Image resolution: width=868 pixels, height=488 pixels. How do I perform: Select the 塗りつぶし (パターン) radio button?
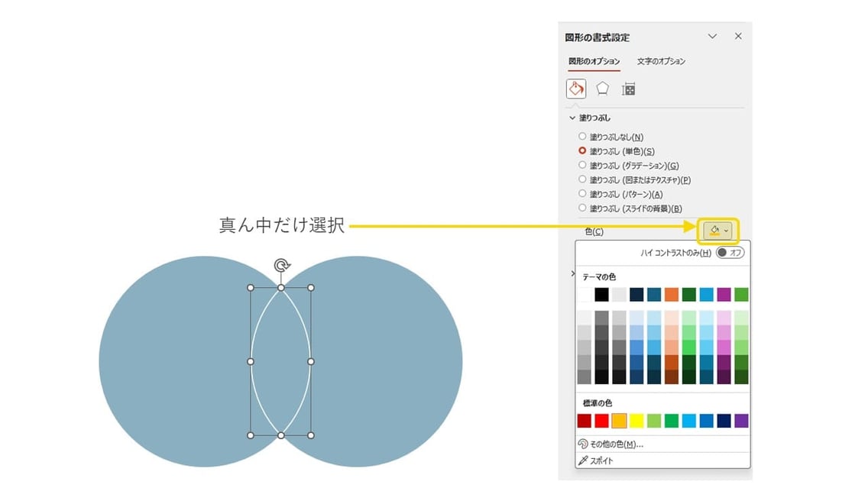582,194
